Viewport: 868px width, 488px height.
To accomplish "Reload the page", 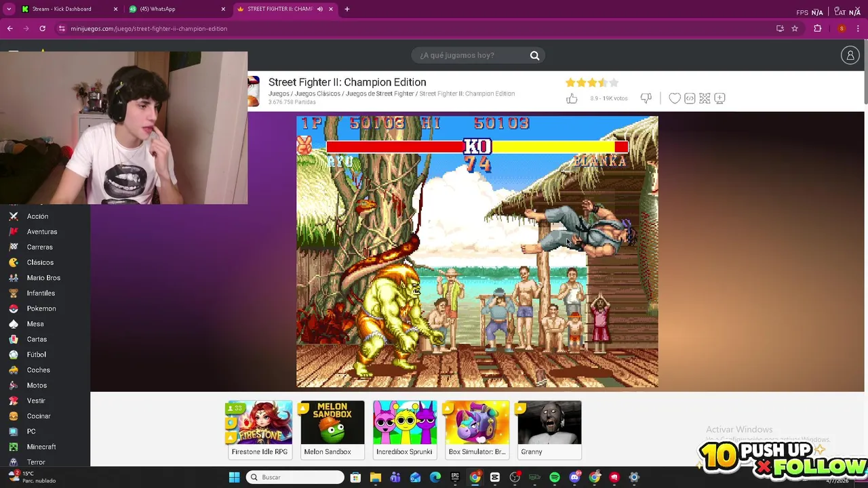I will (x=42, y=28).
